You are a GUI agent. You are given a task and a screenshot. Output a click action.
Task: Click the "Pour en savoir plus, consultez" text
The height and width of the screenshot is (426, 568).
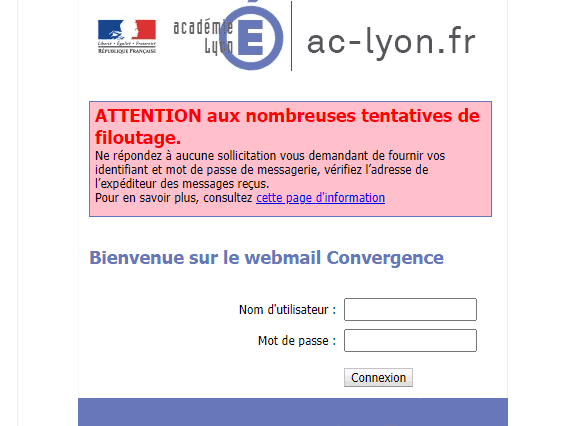[174, 198]
